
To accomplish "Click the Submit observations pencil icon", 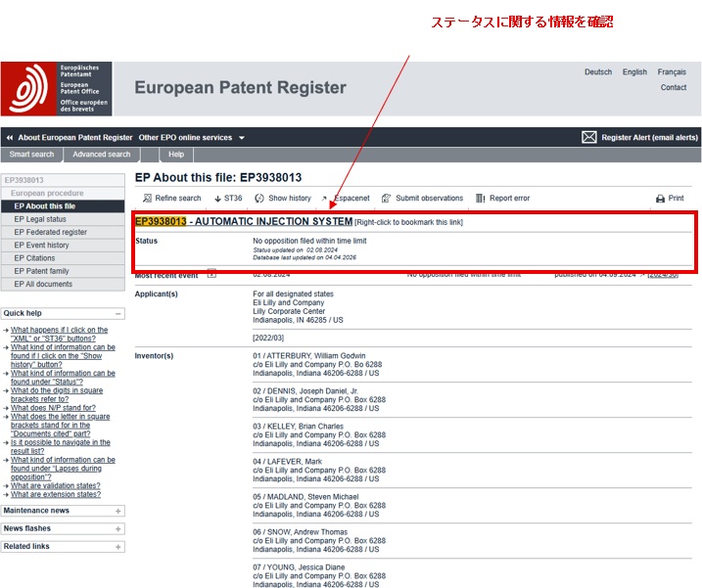I will [x=386, y=199].
